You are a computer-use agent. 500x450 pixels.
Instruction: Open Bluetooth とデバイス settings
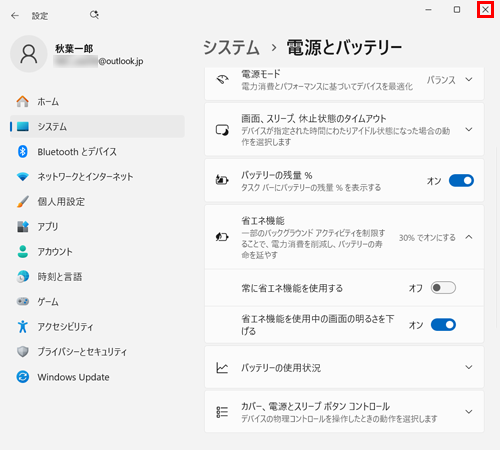click(97, 152)
